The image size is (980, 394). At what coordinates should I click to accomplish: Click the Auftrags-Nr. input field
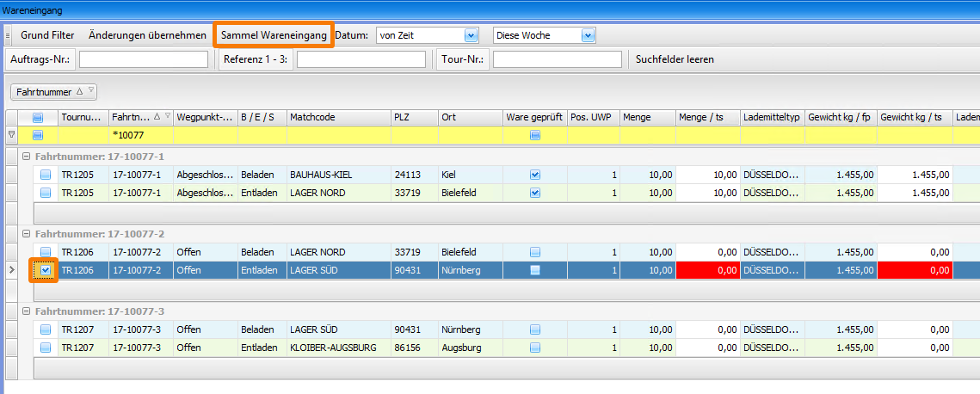(144, 59)
